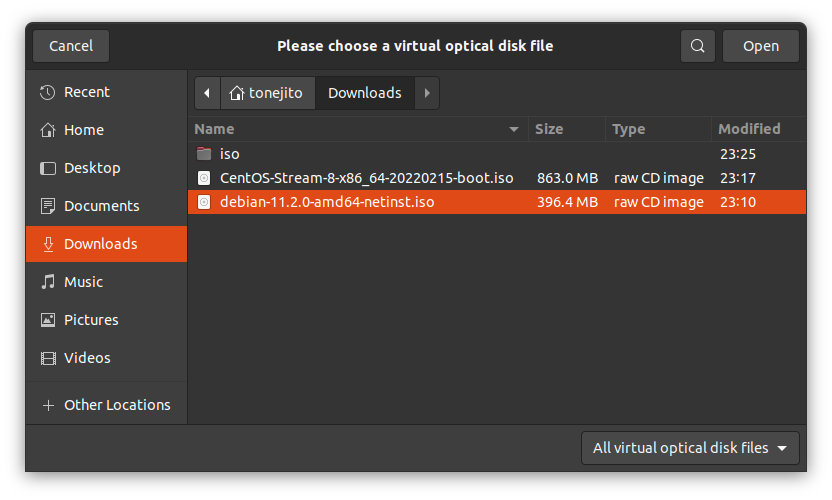This screenshot has width=832, height=500.
Task: Select the debian-11.2.0-amd64-netinst.iso file
Action: coord(327,202)
